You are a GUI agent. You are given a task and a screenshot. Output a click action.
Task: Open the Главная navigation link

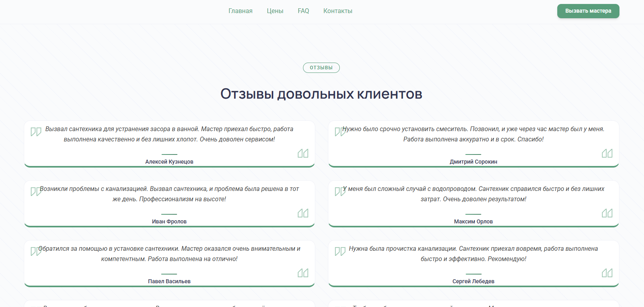[240, 11]
